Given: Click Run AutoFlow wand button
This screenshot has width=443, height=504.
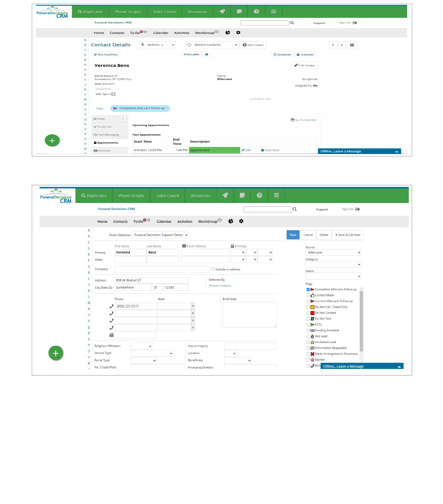Looking at the screenshot, I should (x=106, y=54).
